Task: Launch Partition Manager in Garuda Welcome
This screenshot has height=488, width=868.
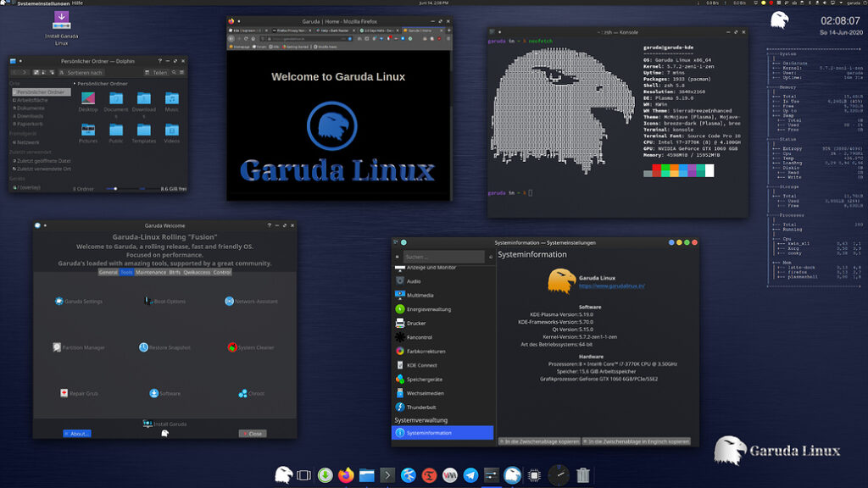Action: 57,347
